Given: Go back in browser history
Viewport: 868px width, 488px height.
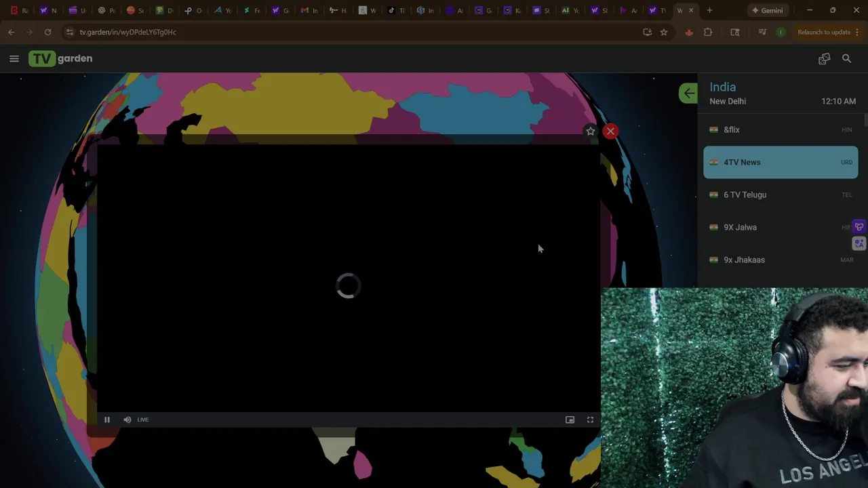Looking at the screenshot, I should click(x=11, y=32).
